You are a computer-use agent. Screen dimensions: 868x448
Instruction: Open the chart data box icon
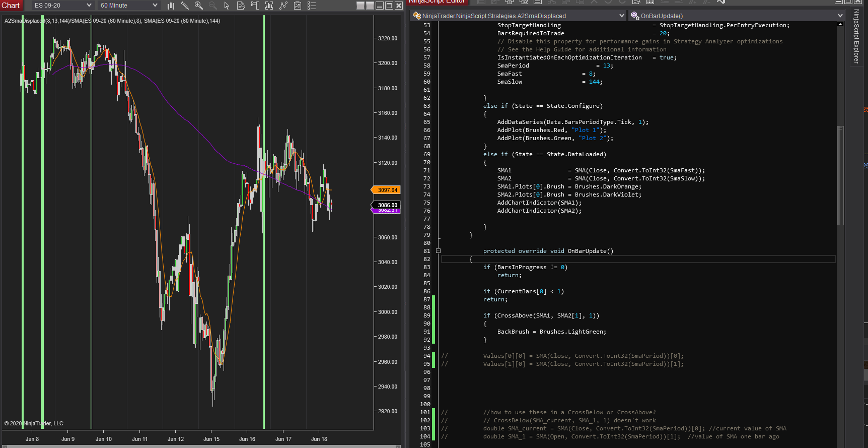241,6
